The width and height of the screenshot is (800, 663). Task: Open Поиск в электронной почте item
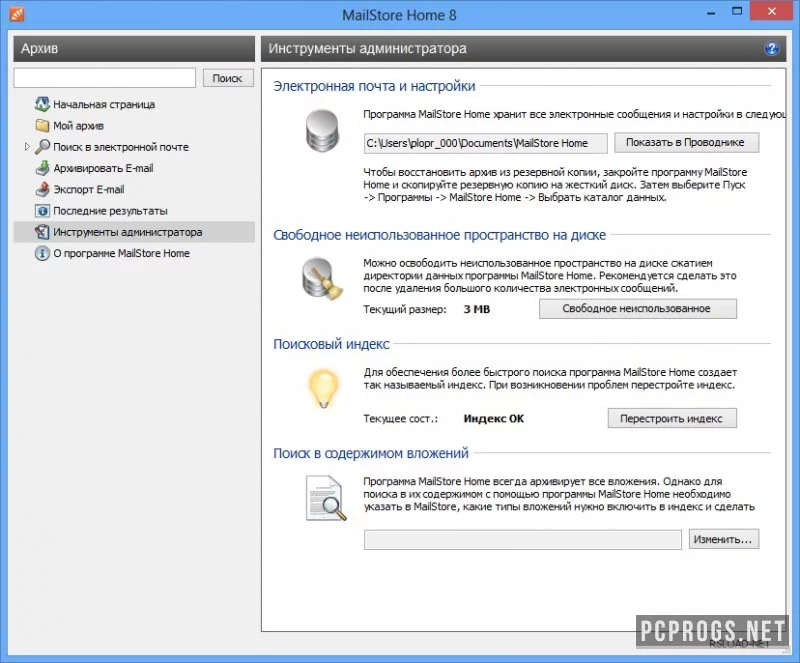[121, 147]
